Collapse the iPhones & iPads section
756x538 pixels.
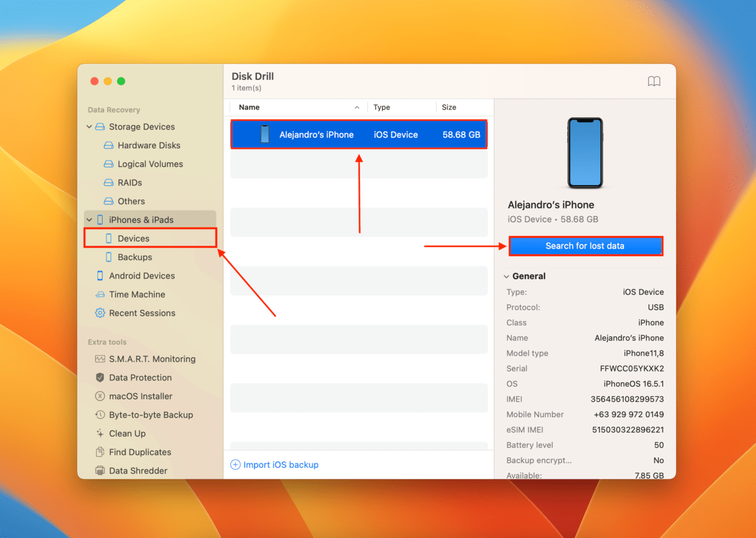[x=89, y=220]
